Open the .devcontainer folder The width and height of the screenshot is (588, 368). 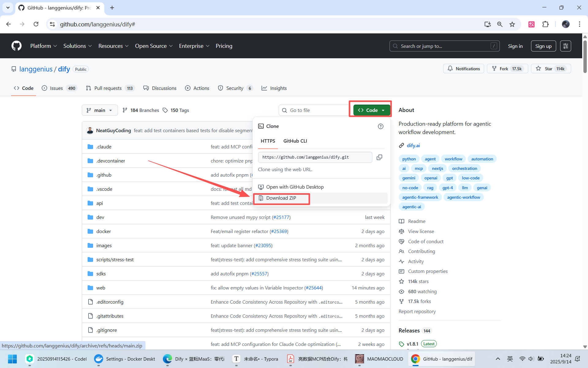click(111, 161)
